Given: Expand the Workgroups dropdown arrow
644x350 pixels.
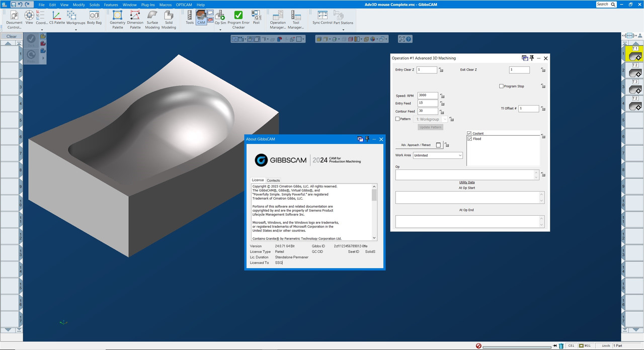Looking at the screenshot, I should [x=76, y=30].
